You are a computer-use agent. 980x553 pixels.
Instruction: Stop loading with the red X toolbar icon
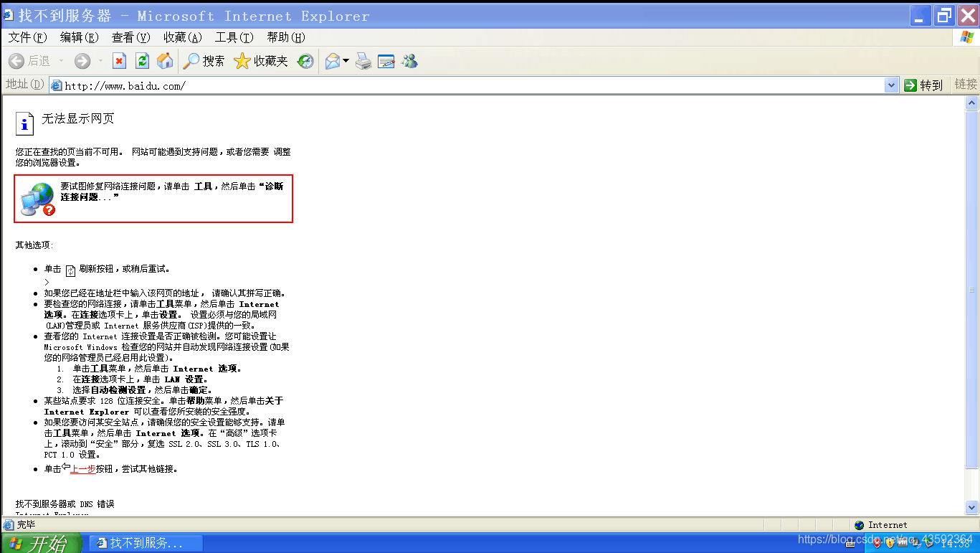(119, 62)
